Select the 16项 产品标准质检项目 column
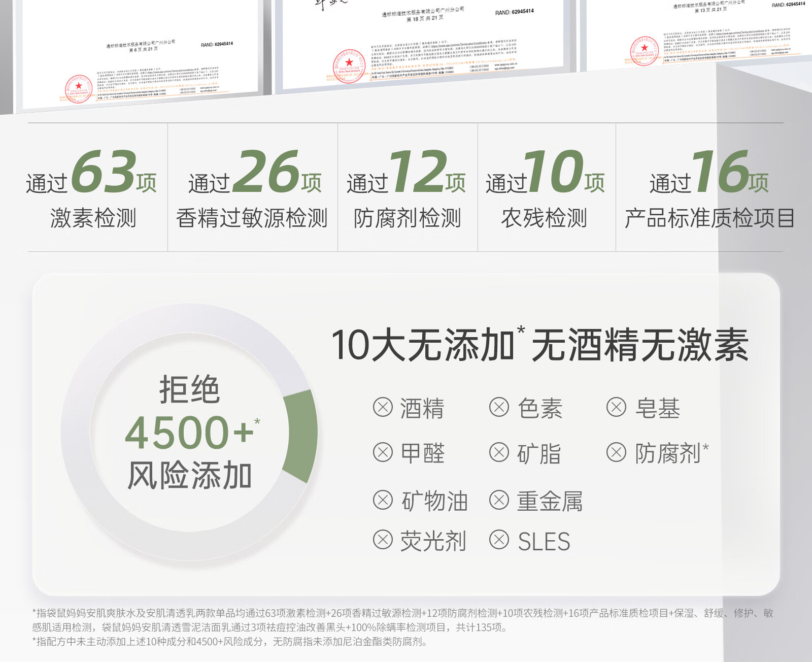 709,188
